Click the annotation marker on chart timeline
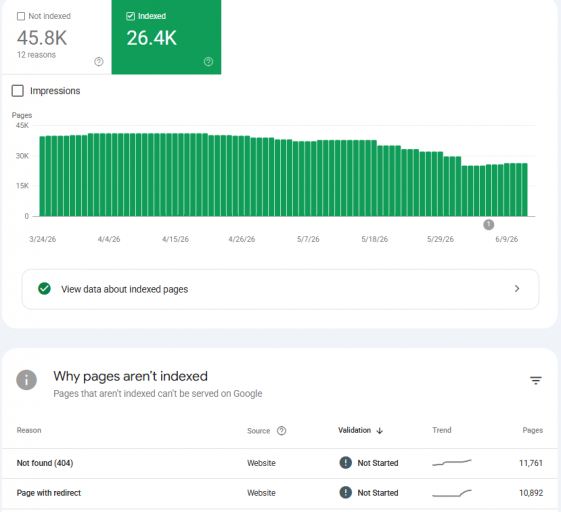 pos(489,225)
